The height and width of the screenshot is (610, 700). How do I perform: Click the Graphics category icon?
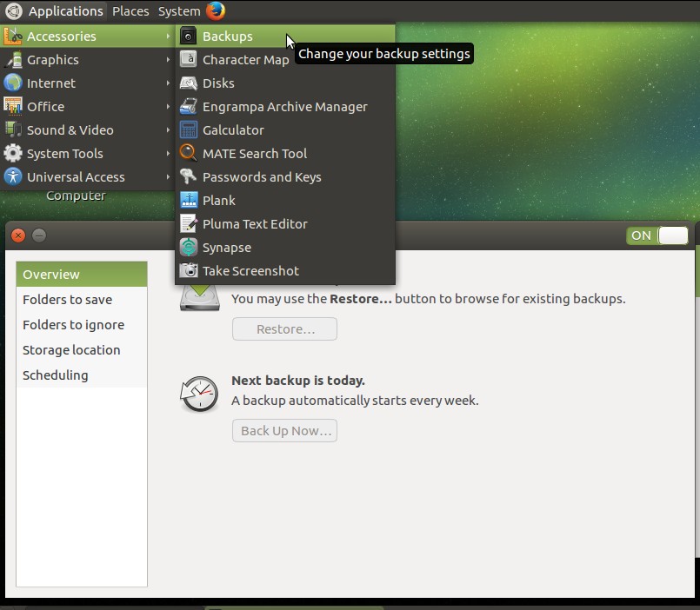click(13, 59)
